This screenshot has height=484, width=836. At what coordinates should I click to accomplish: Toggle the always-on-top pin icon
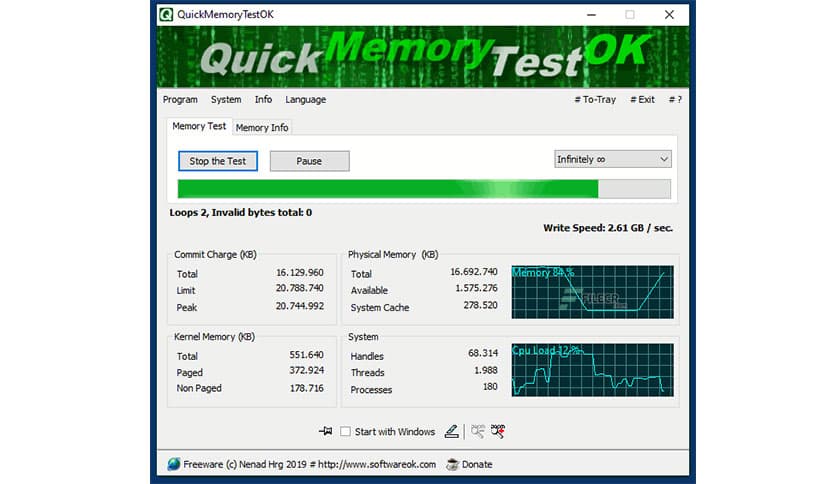[x=325, y=431]
